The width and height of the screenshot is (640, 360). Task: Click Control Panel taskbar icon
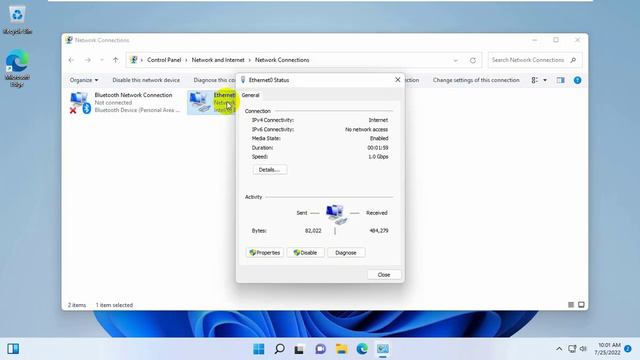[382, 349]
